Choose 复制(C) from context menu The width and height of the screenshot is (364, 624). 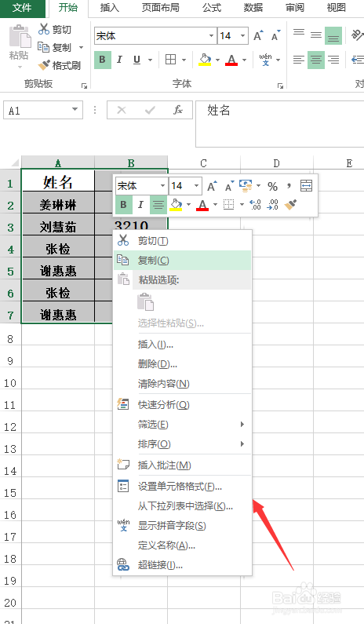pos(182,261)
